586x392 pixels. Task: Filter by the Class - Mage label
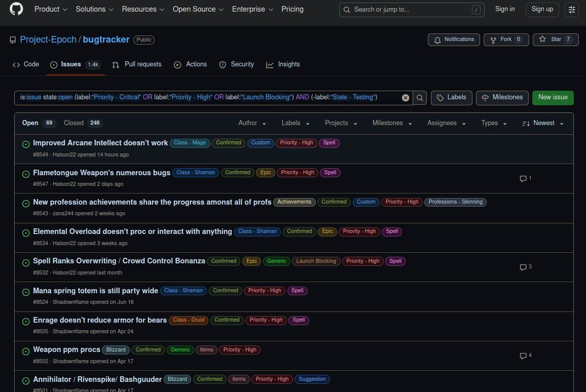190,143
